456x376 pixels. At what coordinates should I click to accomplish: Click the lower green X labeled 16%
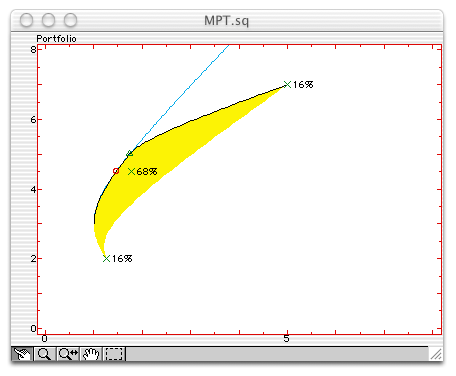point(106,258)
